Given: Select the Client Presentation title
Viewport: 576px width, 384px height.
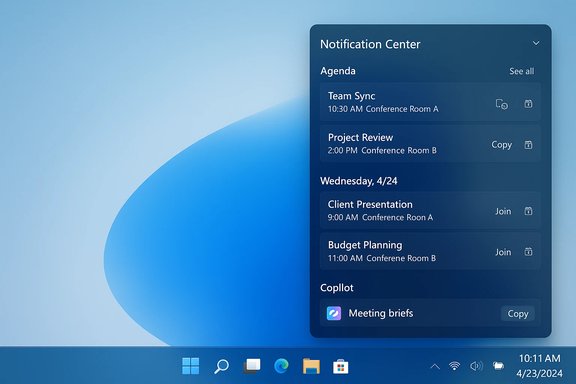Looking at the screenshot, I should (370, 204).
